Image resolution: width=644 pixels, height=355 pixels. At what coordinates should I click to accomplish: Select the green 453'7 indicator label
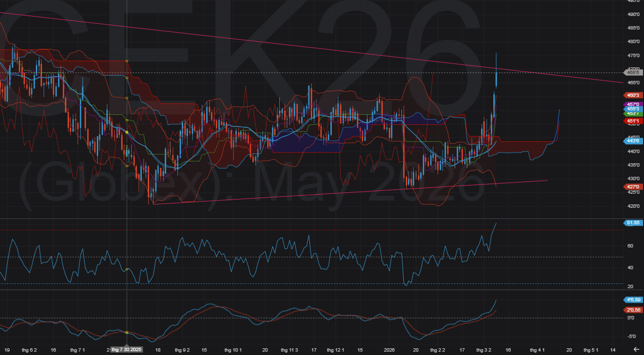click(x=632, y=113)
